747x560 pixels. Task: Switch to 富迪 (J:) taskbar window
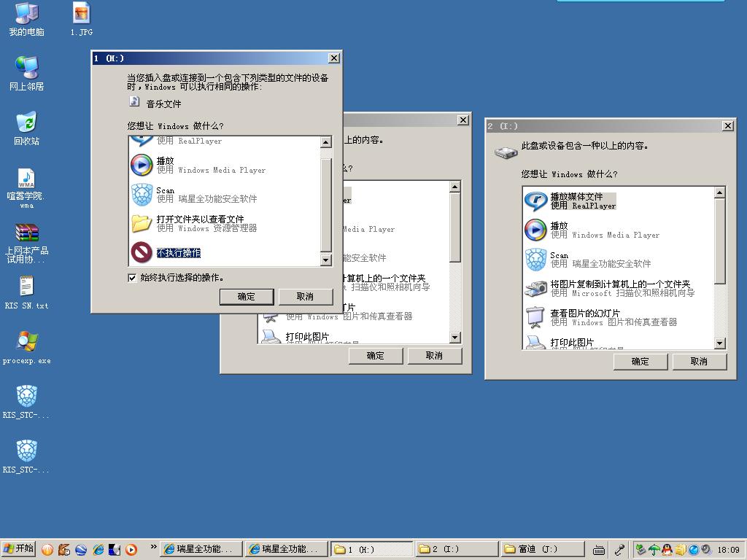click(542, 549)
